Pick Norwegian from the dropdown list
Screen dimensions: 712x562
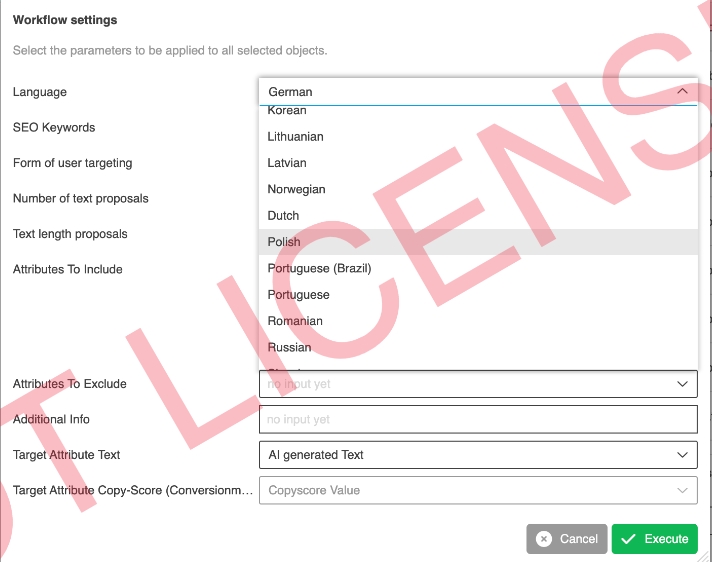[296, 189]
